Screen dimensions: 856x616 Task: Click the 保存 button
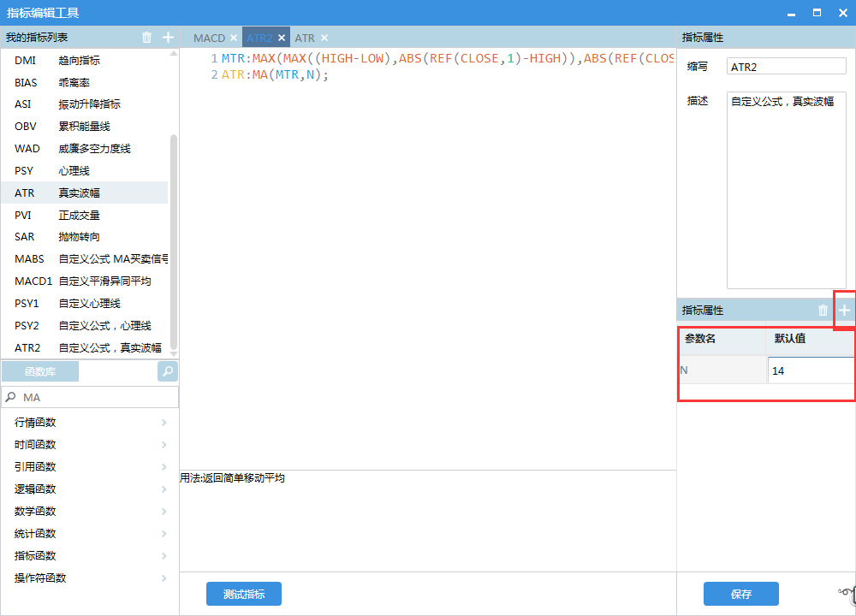[741, 594]
